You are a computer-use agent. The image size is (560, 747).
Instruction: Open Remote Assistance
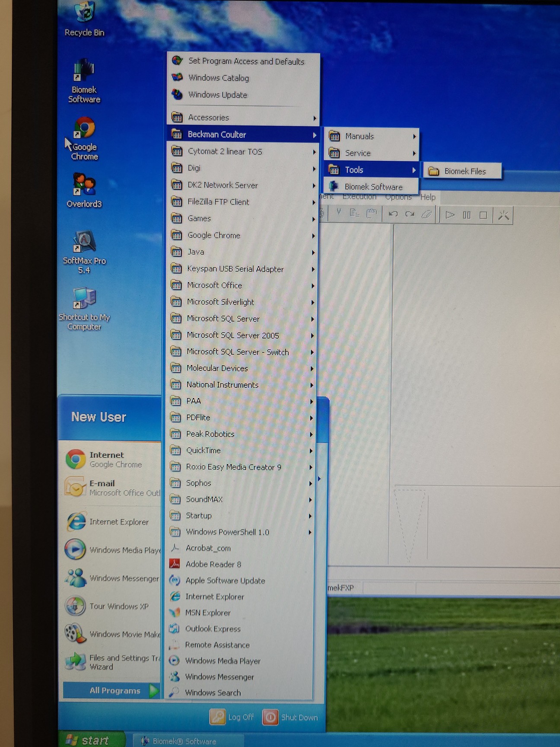[x=240, y=645]
